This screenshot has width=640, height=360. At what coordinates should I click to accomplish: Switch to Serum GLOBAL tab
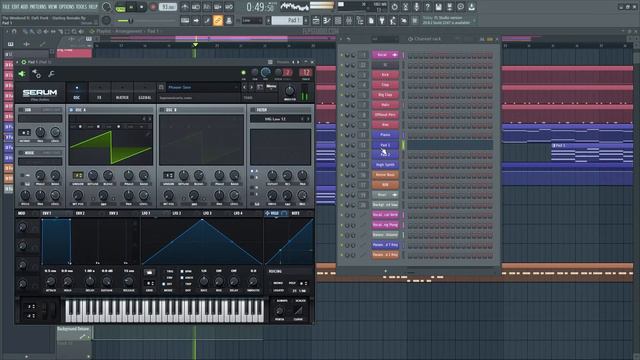(x=144, y=93)
